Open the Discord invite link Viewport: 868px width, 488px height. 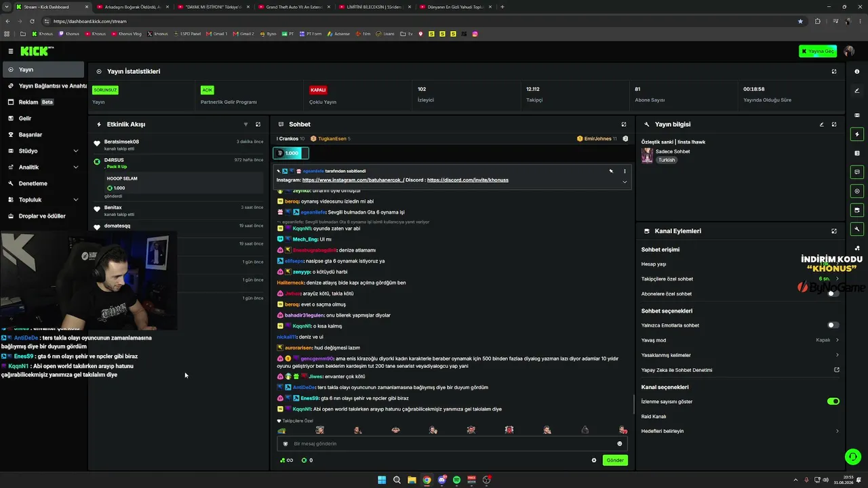click(x=468, y=180)
